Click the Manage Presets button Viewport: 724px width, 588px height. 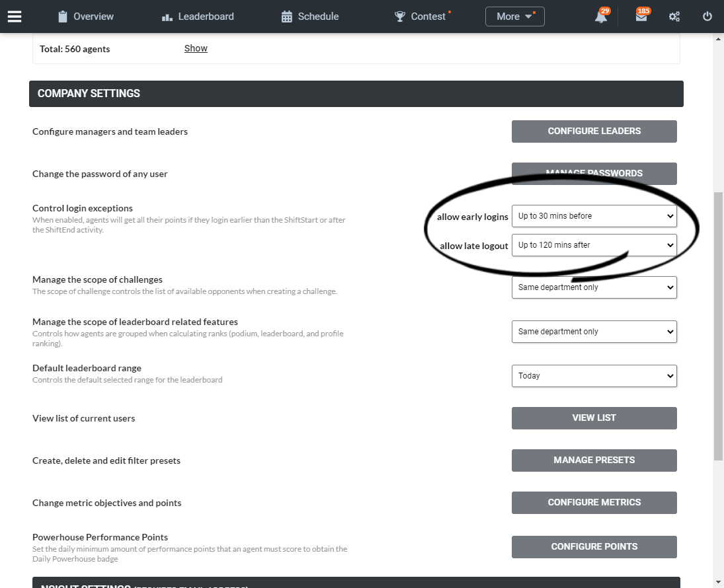coord(594,460)
